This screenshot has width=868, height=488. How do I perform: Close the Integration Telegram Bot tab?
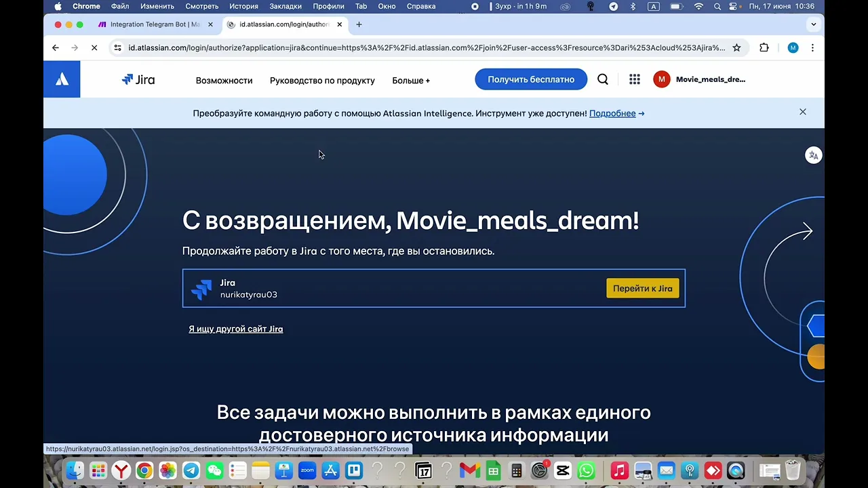[210, 24]
